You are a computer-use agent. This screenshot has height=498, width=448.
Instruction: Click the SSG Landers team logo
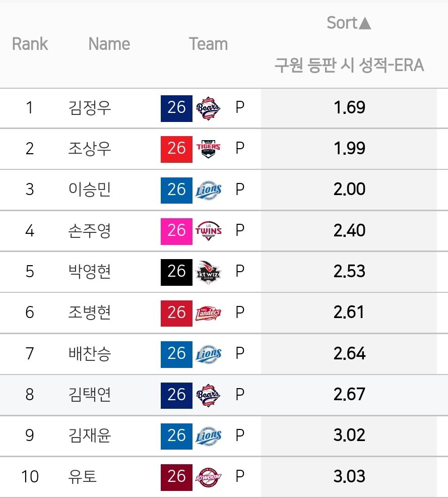pos(208,313)
